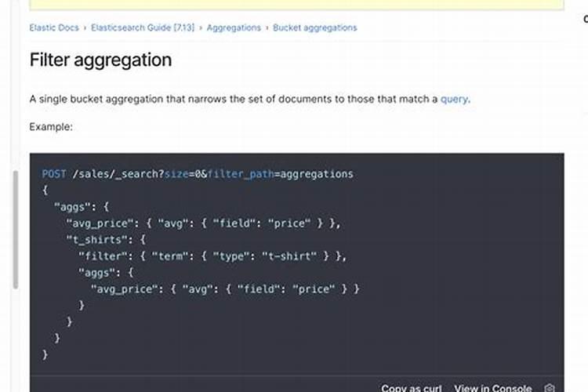This screenshot has height=392, width=588.
Task: Follow the query hyperlink
Action: [x=454, y=100]
